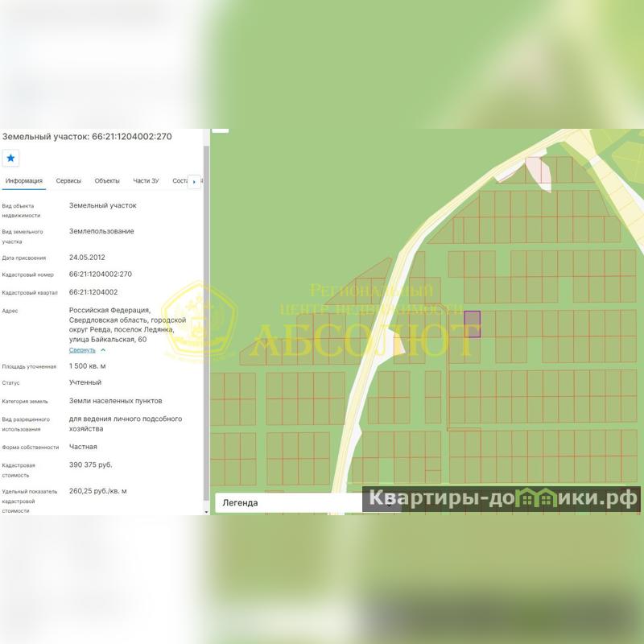Click the info panel's vertical scrollbar
This screenshot has height=644, width=644.
[206, 322]
